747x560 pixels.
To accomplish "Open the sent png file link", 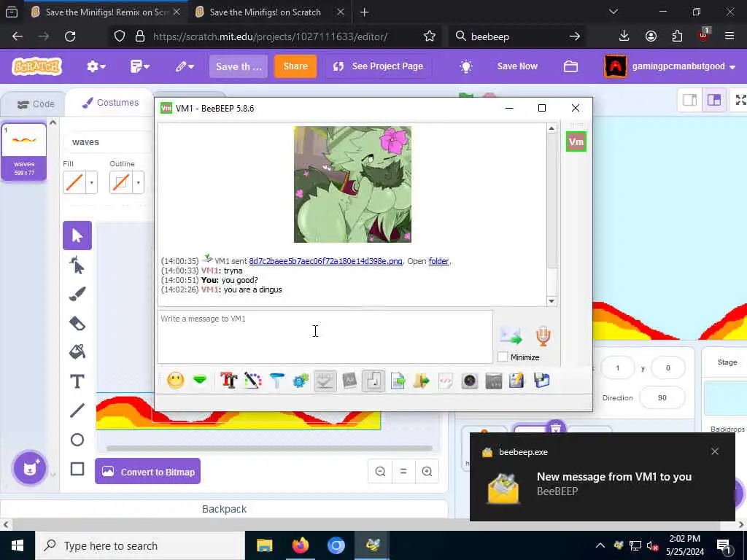I will pos(325,261).
